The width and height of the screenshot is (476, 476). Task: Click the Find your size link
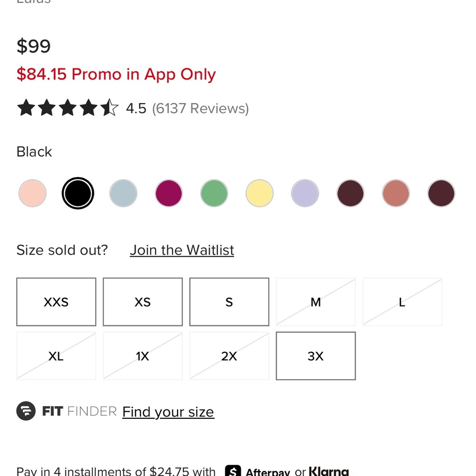pos(168,412)
